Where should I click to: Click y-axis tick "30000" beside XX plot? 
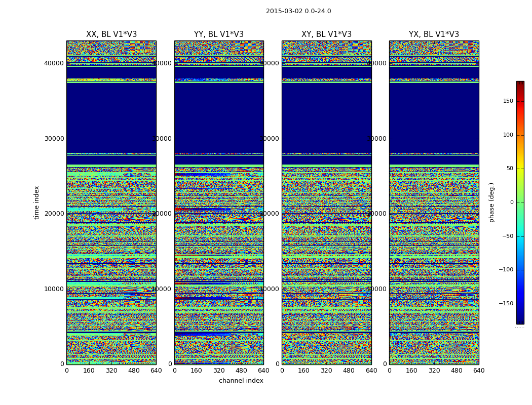[x=54, y=139]
